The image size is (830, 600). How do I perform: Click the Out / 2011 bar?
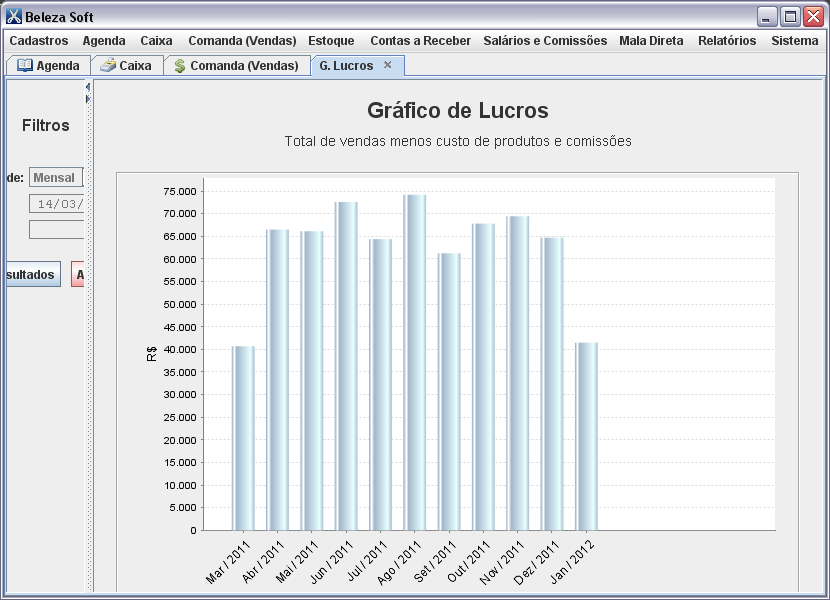coord(483,377)
